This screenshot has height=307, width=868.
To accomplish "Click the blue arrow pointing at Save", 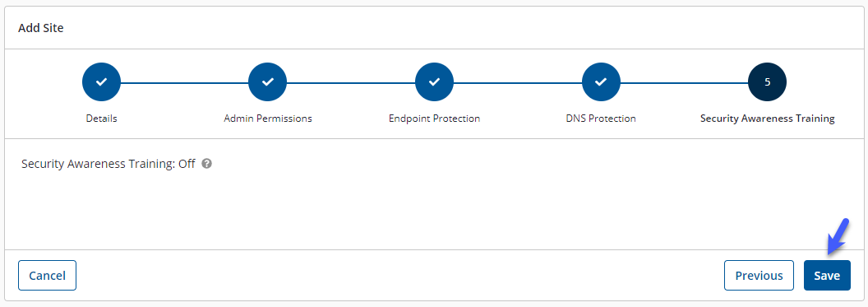I will click(837, 236).
